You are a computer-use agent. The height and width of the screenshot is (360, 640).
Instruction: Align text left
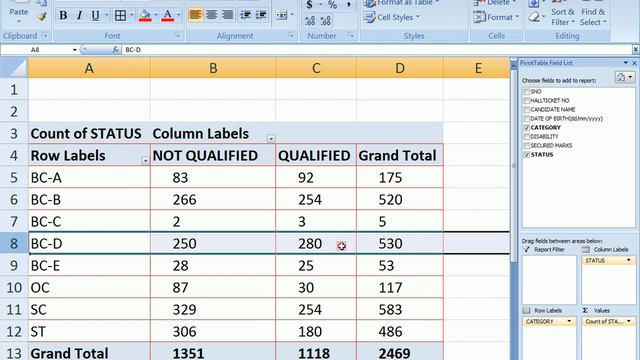(x=196, y=16)
